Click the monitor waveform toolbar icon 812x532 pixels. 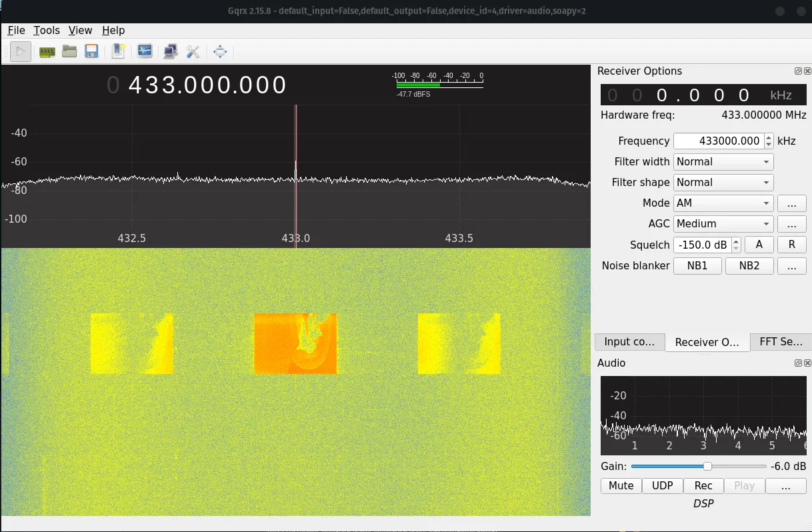[145, 51]
